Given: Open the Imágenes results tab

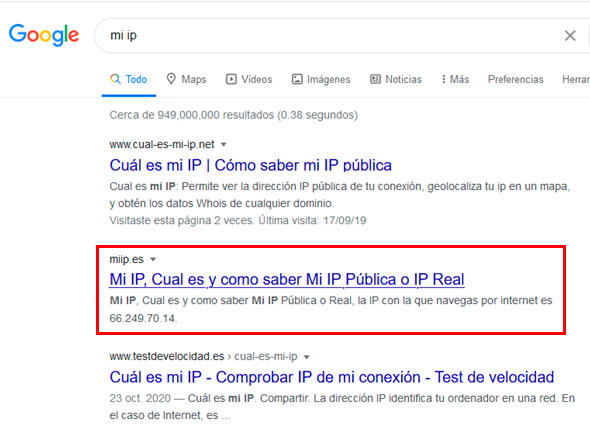Looking at the screenshot, I should (321, 79).
